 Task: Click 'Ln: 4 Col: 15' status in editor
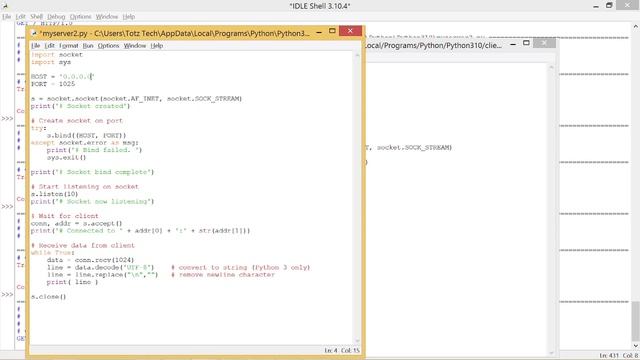pos(342,351)
